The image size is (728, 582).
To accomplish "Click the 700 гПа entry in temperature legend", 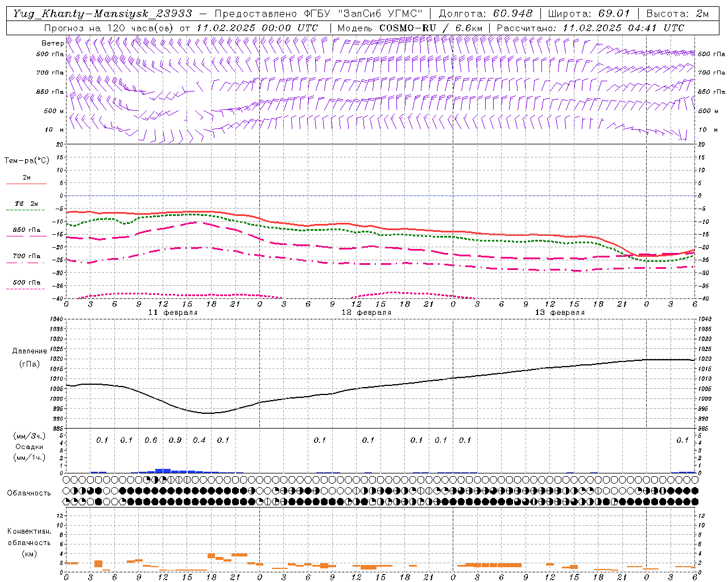I will [27, 256].
